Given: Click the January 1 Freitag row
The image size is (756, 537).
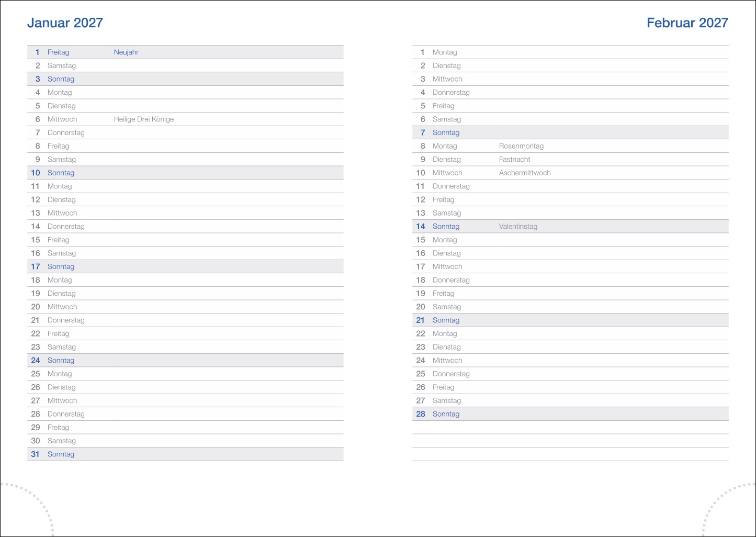Looking at the screenshot, I should (x=58, y=52).
